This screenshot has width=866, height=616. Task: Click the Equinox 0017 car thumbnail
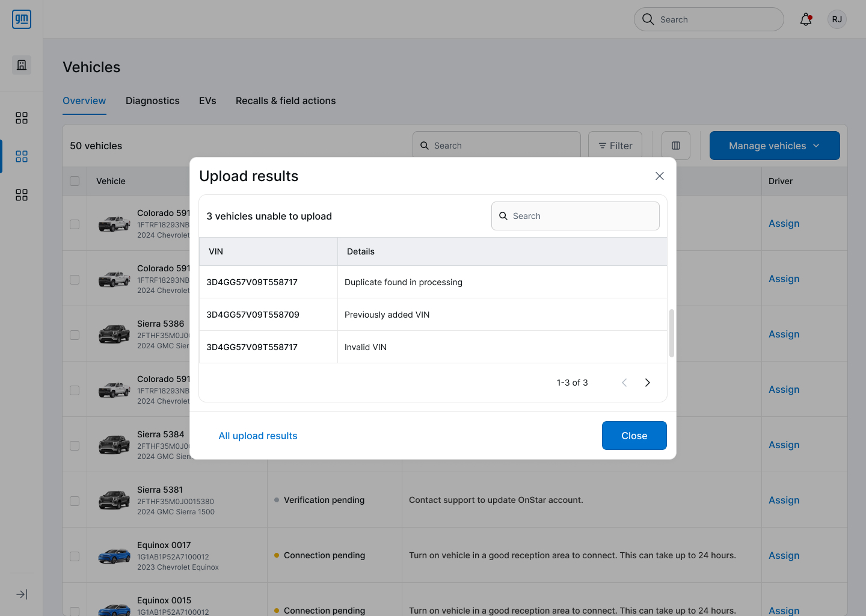point(114,555)
